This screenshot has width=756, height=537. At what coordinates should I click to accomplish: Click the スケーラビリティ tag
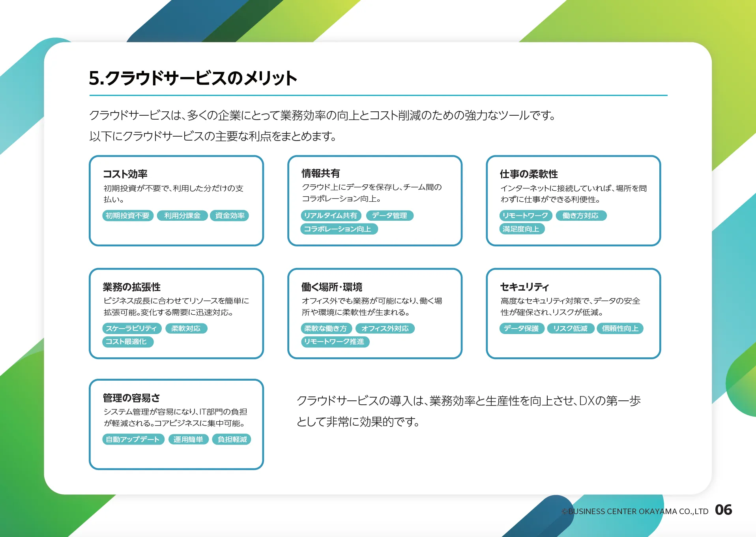tap(132, 329)
